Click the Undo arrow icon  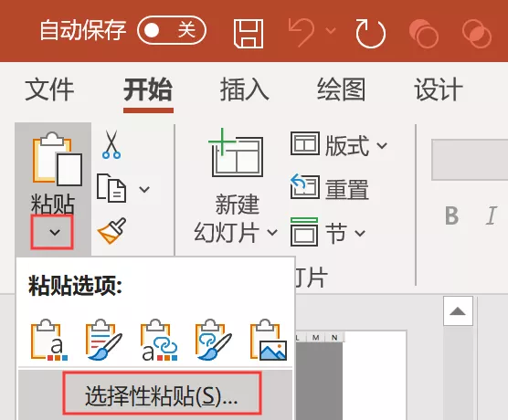pyautogui.click(x=302, y=32)
